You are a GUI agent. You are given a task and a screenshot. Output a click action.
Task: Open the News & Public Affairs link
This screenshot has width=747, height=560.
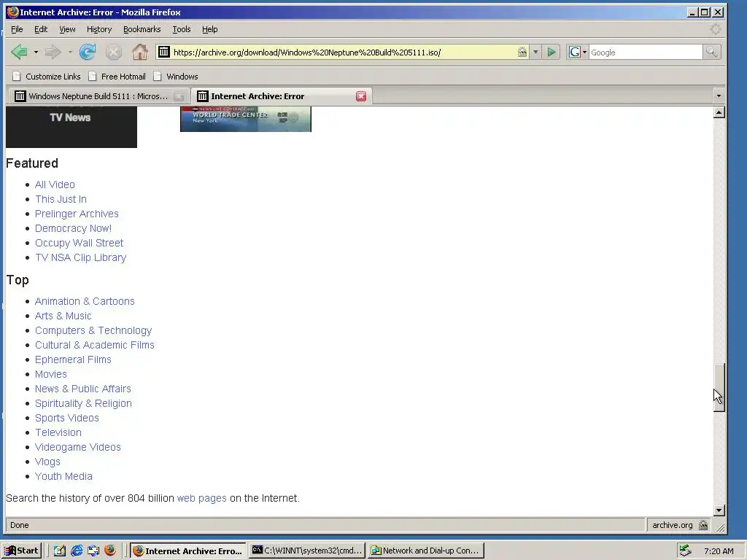point(83,389)
